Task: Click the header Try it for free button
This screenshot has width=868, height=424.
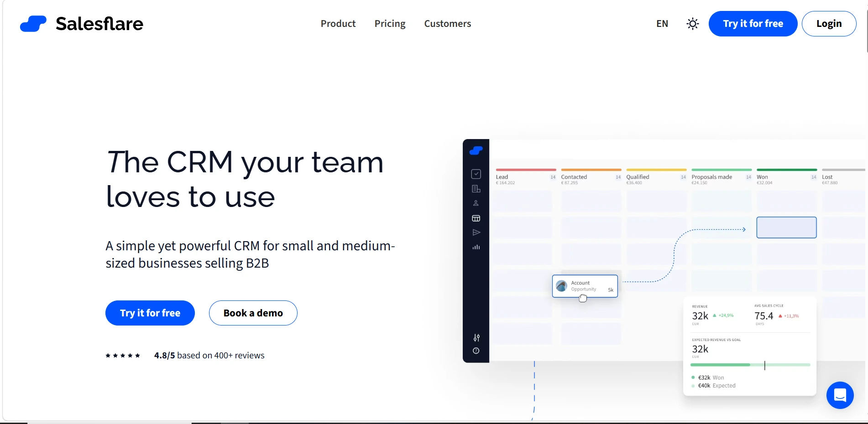Action: (x=753, y=24)
